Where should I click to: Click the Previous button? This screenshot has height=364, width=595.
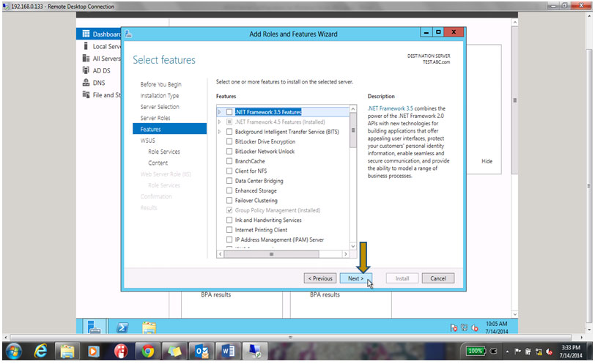pyautogui.click(x=320, y=278)
